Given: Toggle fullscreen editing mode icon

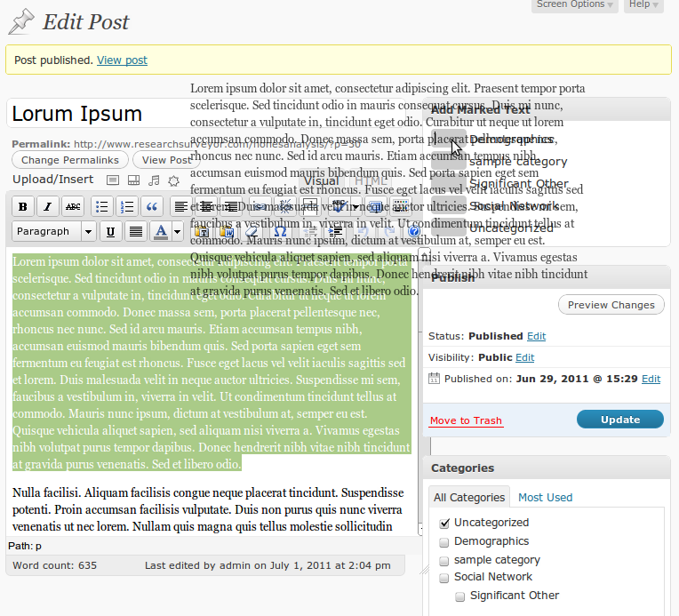Looking at the screenshot, I should pos(376,207).
